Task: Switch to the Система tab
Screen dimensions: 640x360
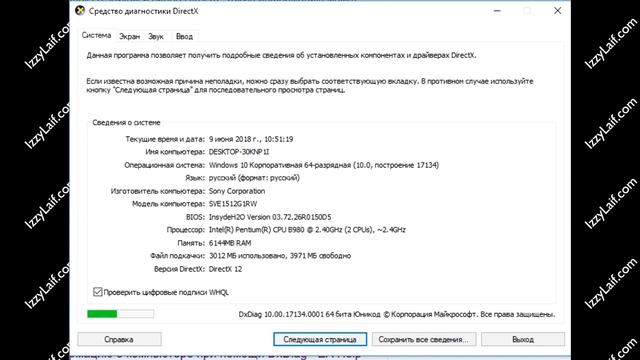Action: coord(96,36)
